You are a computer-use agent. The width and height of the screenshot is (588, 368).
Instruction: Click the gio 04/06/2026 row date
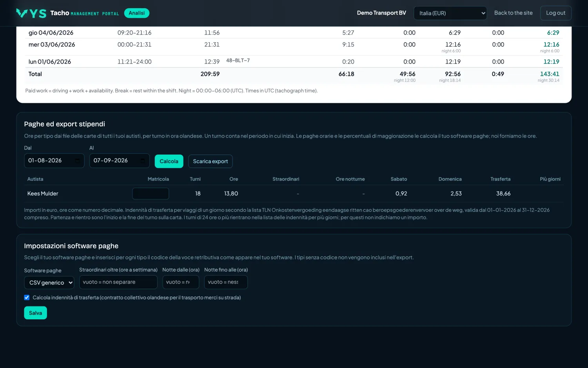[51, 33]
